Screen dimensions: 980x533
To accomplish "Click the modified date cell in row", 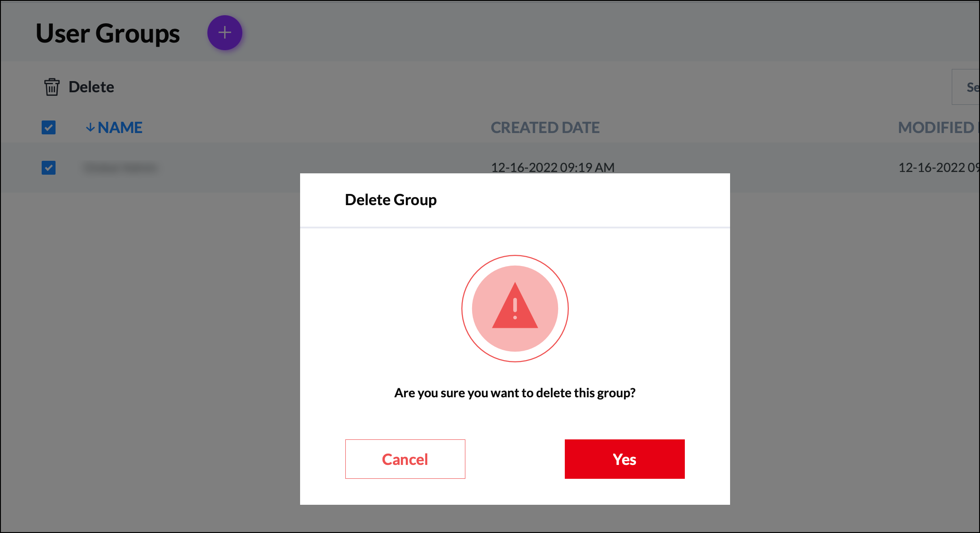I will pyautogui.click(x=939, y=168).
